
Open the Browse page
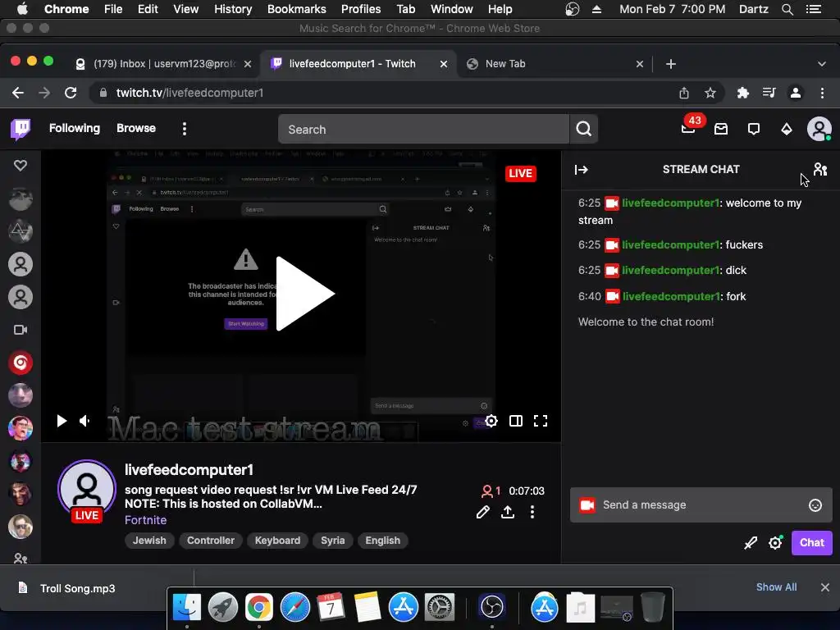(136, 129)
